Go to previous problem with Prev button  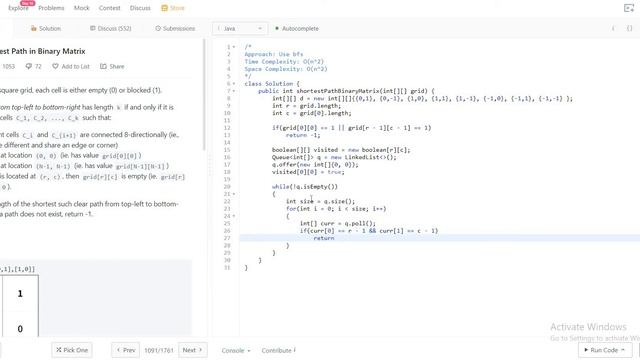click(125, 350)
